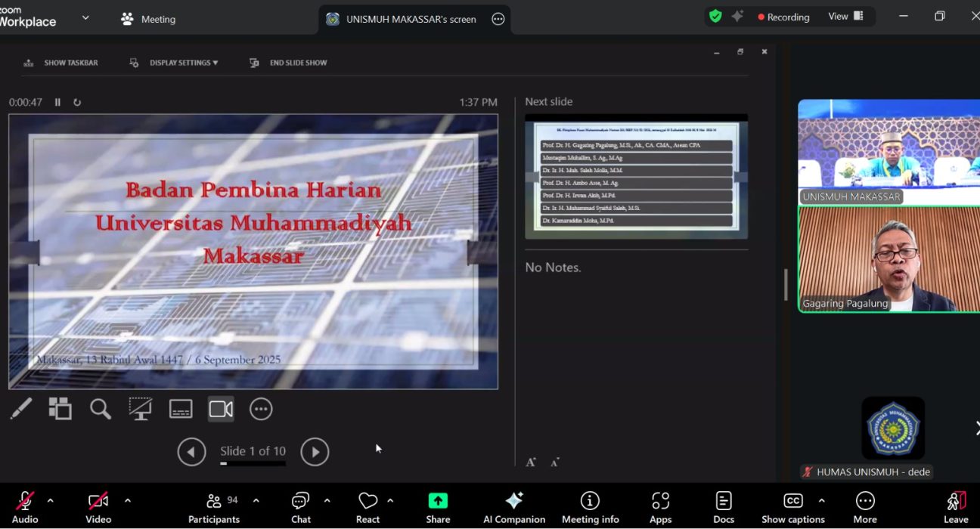This screenshot has width=980, height=529.
Task: Open the React menu
Action: pos(368,507)
